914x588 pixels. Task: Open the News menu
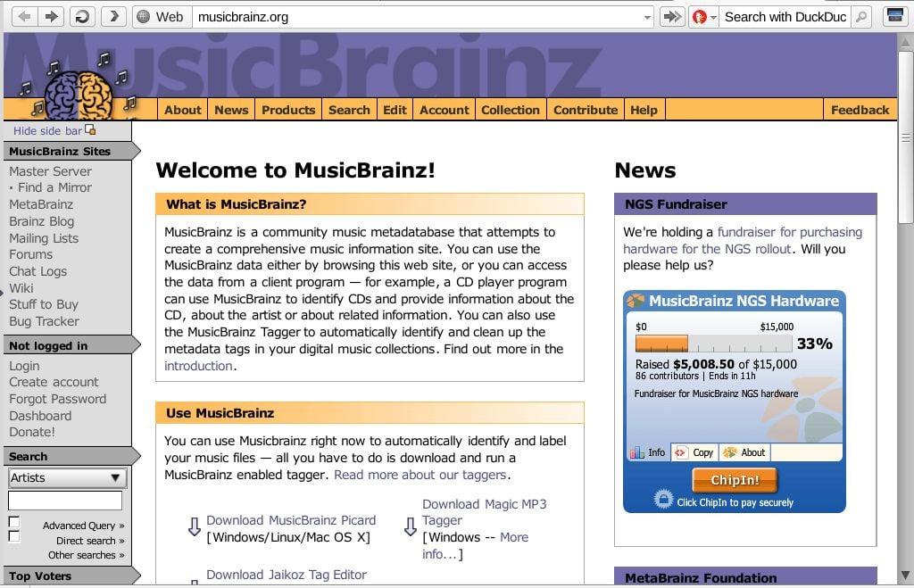(231, 110)
